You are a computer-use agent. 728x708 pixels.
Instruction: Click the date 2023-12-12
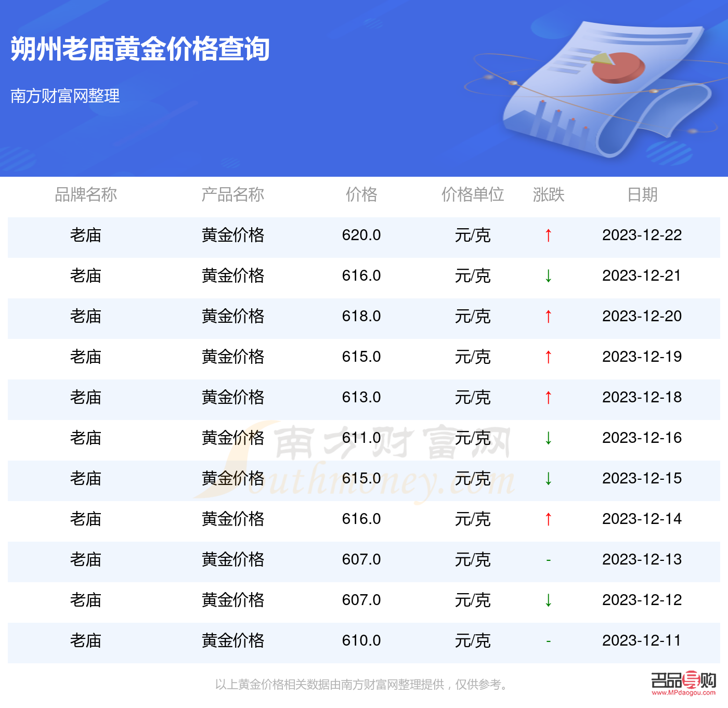642,600
